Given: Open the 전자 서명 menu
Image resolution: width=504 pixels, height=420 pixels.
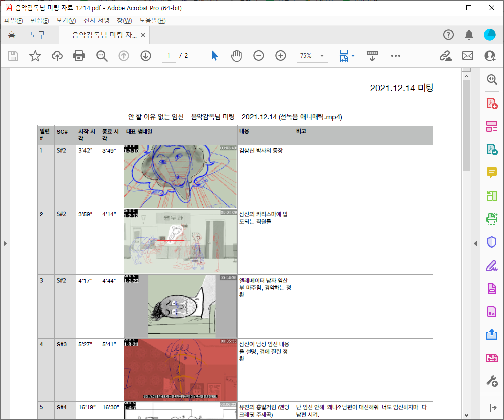Looking at the screenshot, I should 97,21.
